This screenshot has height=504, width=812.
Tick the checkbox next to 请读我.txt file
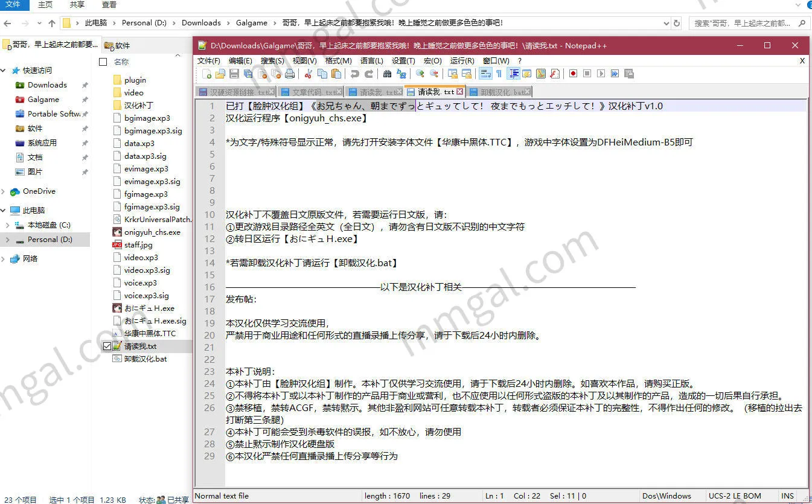(x=107, y=346)
